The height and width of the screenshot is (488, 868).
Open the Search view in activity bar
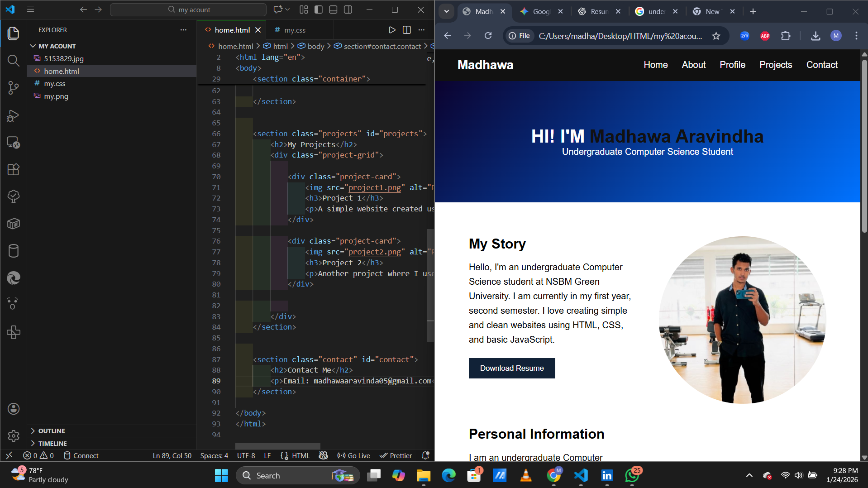pos(13,61)
